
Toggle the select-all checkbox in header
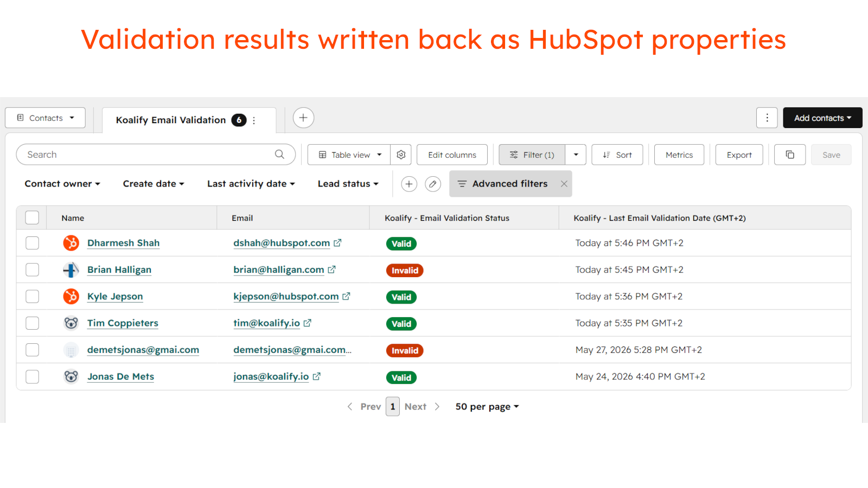33,217
